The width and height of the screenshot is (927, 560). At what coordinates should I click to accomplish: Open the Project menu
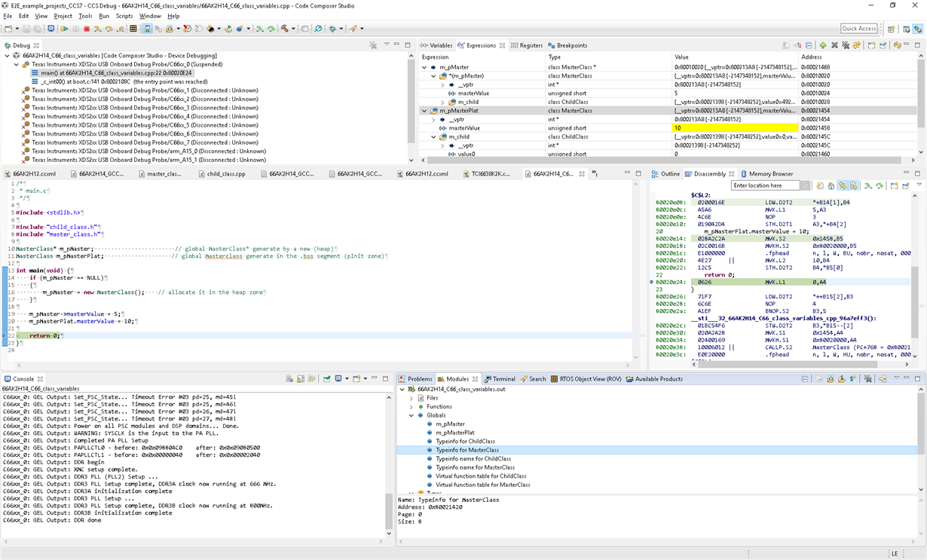tap(63, 16)
